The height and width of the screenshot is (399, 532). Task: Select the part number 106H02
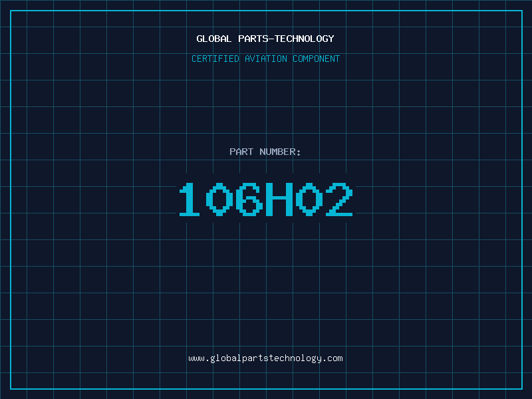pos(266,199)
